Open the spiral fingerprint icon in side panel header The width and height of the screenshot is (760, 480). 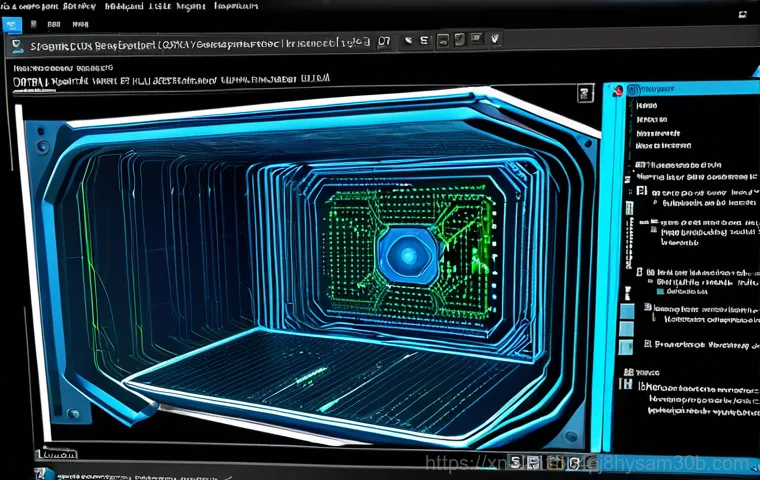(x=633, y=90)
